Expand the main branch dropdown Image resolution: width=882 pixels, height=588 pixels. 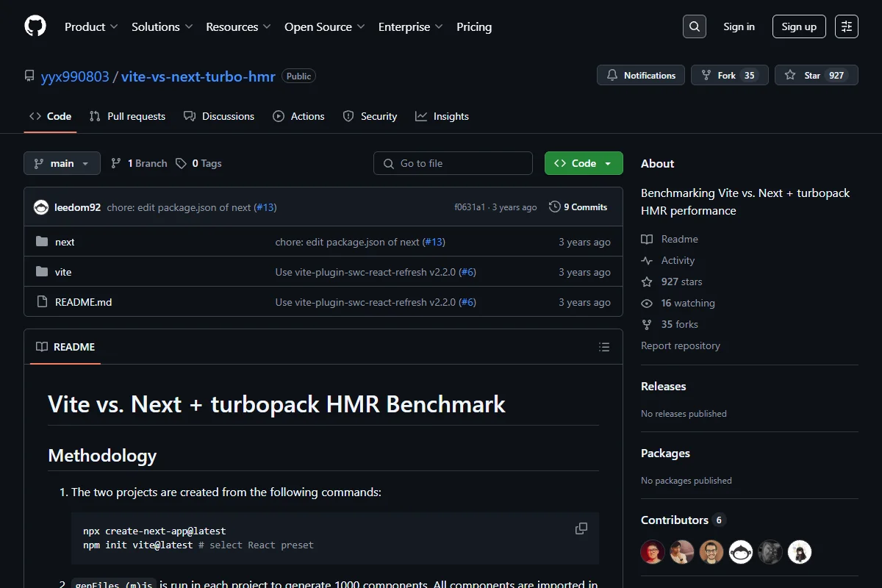[62, 163]
